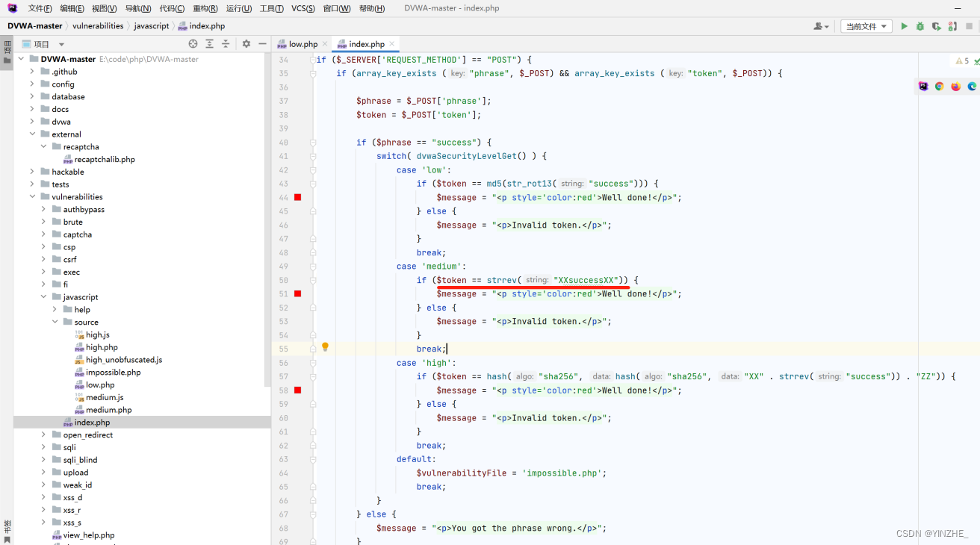
Task: Click the "XXsuccessXX" string on line 50
Action: (x=586, y=280)
